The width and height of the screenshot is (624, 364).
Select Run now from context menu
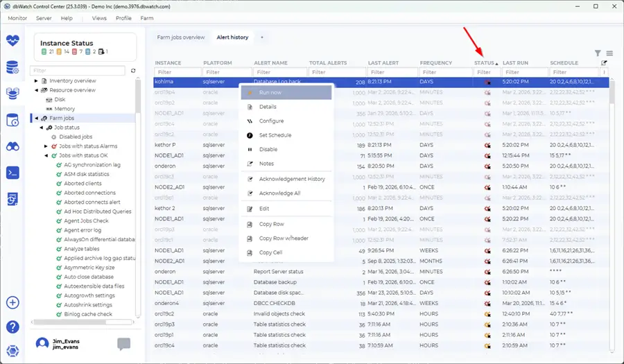pyautogui.click(x=286, y=92)
